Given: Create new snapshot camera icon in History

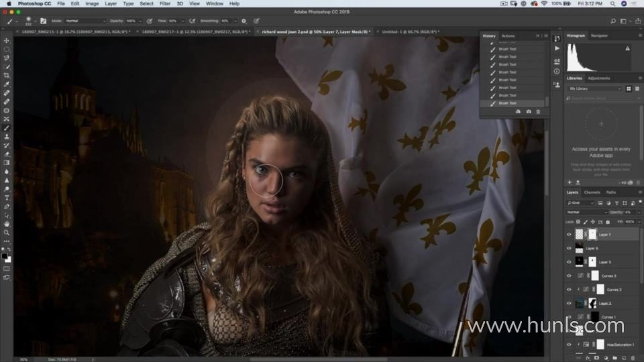Looking at the screenshot, I should point(529,112).
